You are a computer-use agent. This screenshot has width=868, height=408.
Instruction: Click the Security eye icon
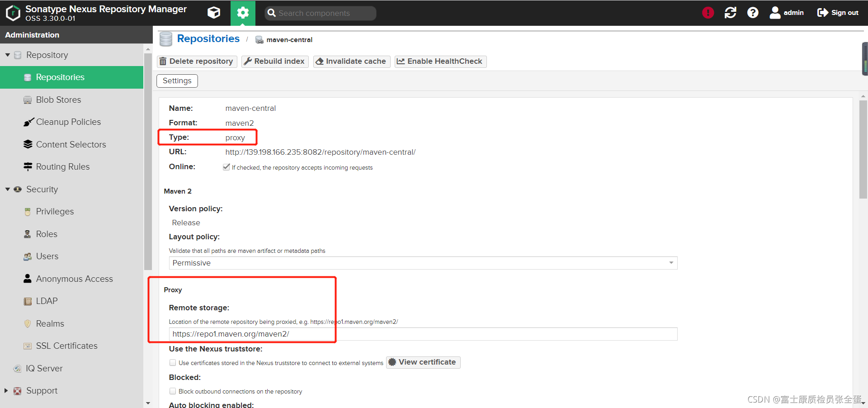point(18,189)
